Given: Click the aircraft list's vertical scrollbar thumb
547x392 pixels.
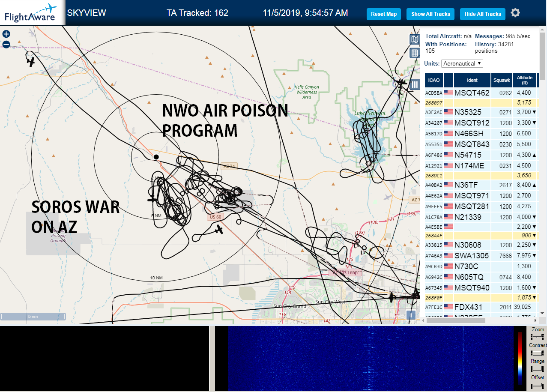Looking at the screenshot, I should (x=543, y=56).
